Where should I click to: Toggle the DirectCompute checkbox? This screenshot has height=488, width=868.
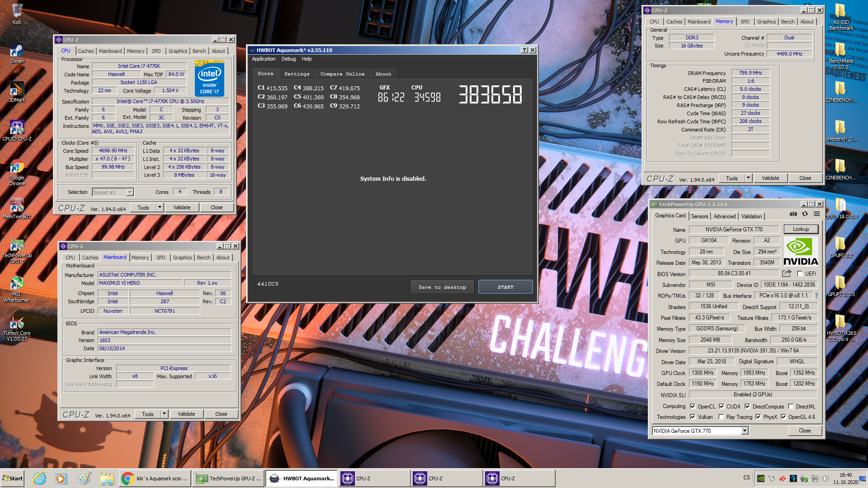[747, 406]
